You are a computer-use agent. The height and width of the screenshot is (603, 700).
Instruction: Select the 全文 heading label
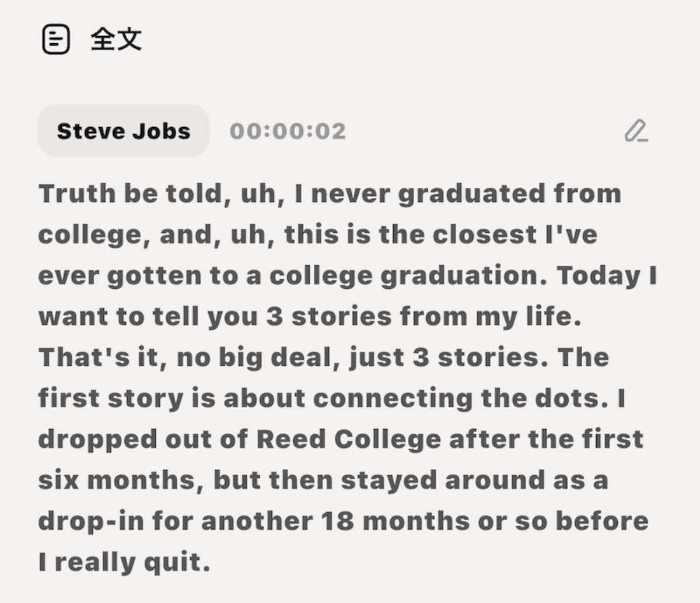[x=116, y=40]
